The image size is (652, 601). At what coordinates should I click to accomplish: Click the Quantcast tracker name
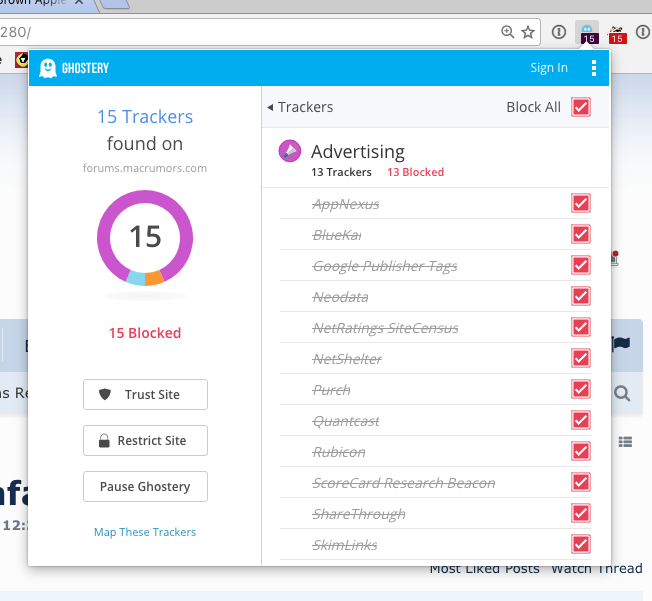(x=346, y=421)
